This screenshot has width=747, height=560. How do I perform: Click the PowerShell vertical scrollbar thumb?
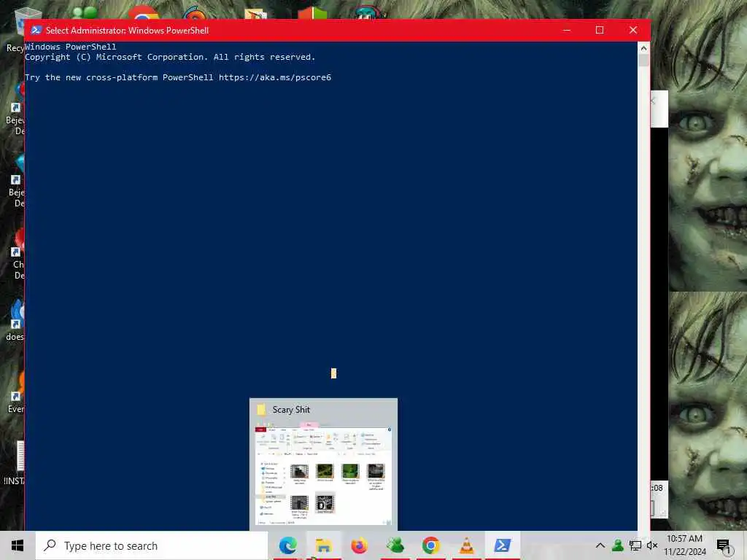pos(643,61)
